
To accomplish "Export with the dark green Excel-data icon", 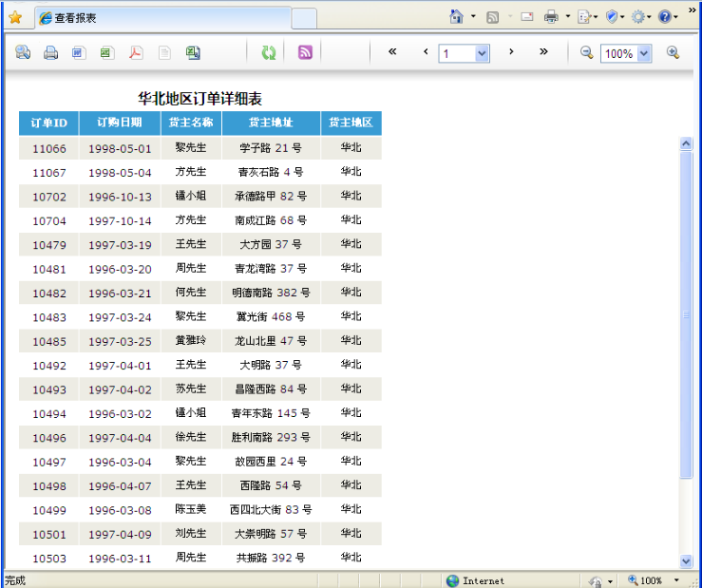I will [193, 53].
